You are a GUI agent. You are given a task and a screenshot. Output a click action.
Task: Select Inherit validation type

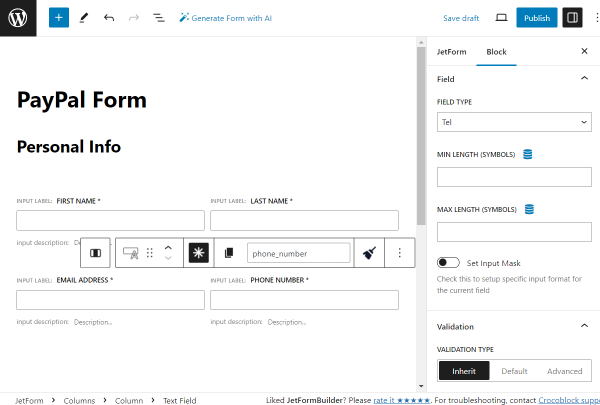pos(464,371)
